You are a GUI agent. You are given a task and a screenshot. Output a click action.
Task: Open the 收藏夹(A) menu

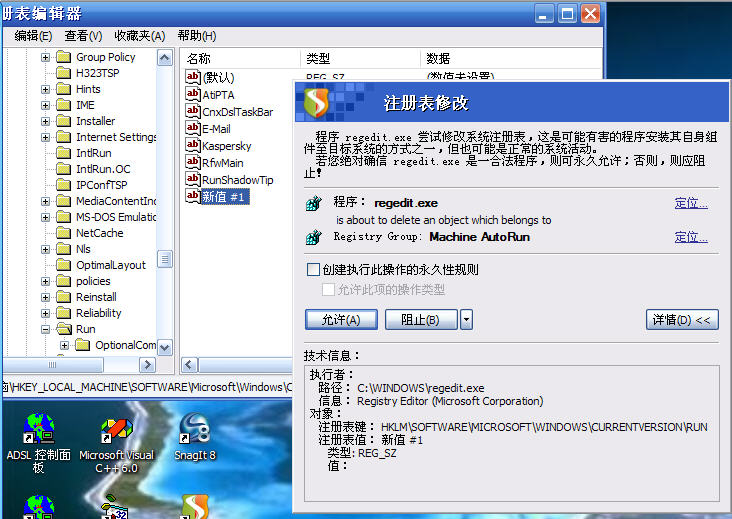140,36
